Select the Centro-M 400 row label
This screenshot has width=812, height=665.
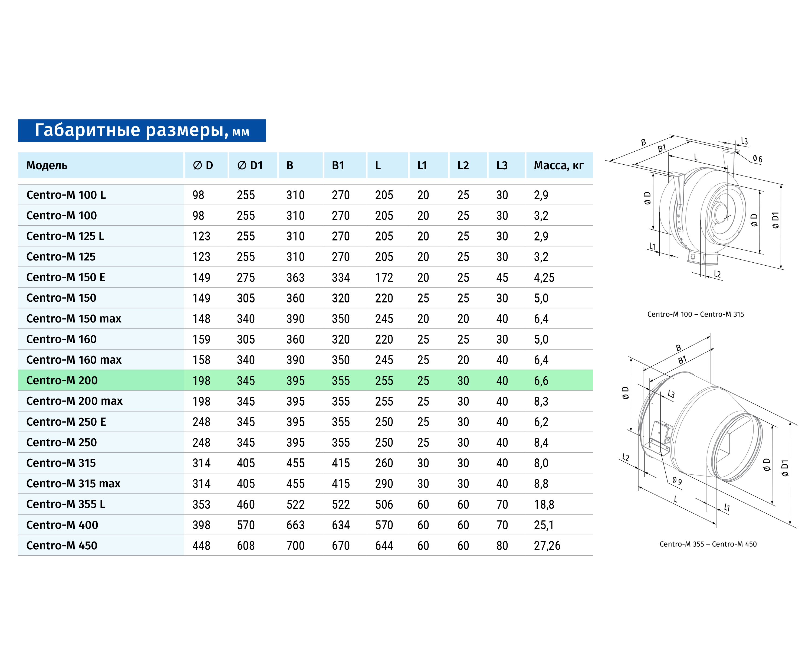point(62,525)
